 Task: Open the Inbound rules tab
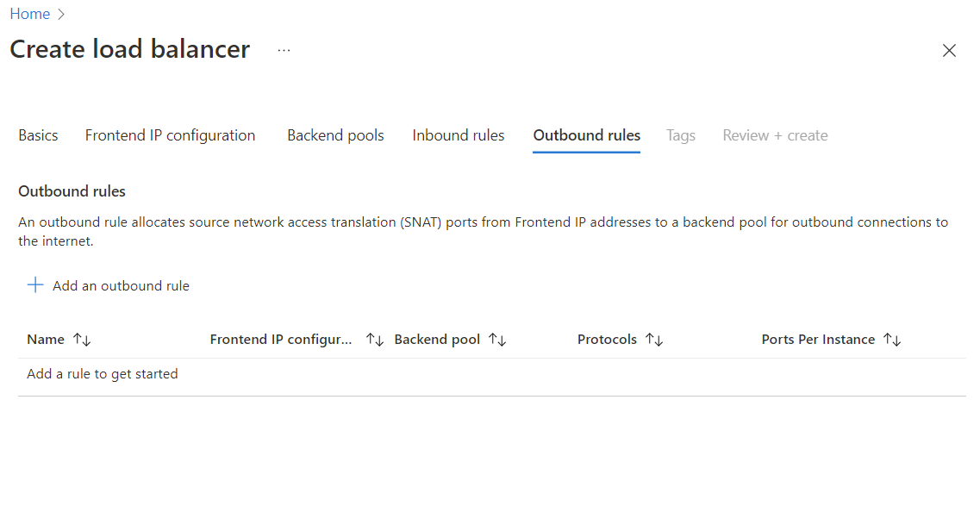pos(458,135)
